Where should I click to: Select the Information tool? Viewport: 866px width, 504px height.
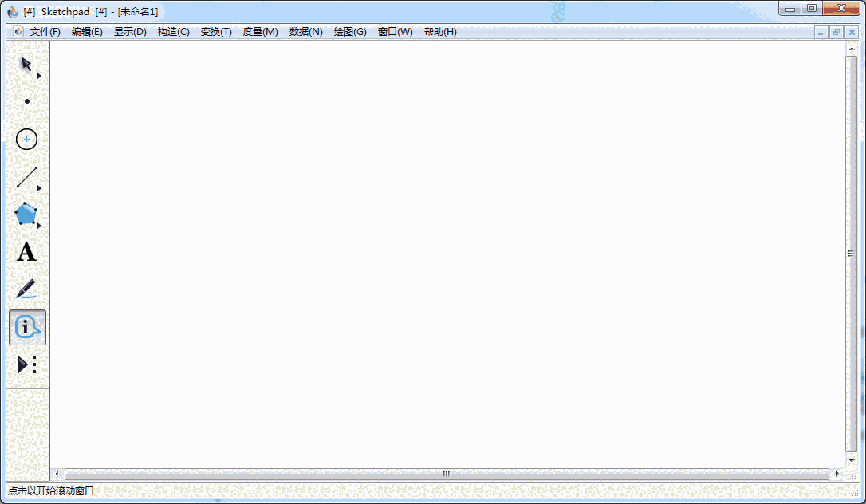(27, 327)
